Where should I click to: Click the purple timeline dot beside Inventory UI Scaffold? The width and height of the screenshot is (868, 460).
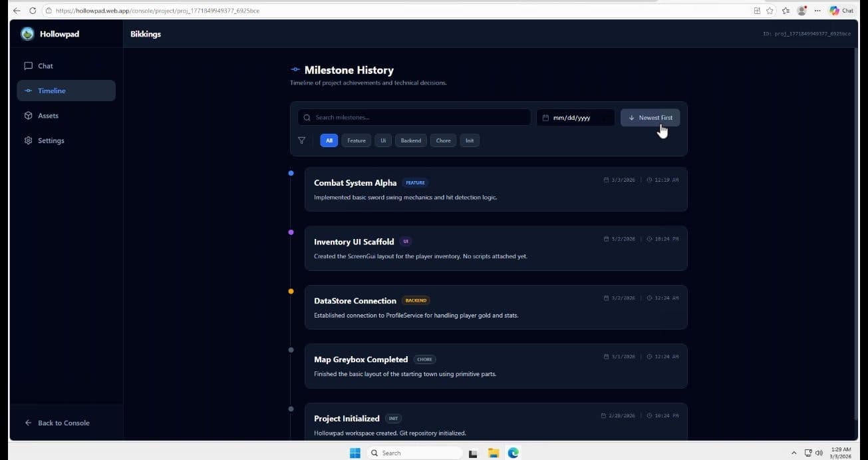(291, 232)
